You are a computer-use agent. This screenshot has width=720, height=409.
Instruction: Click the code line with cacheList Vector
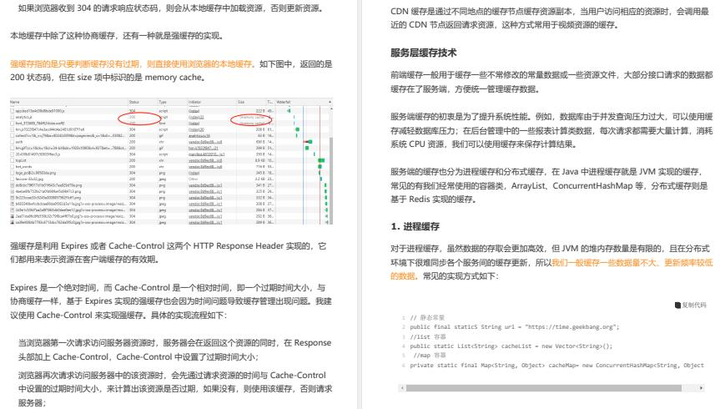[511, 346]
